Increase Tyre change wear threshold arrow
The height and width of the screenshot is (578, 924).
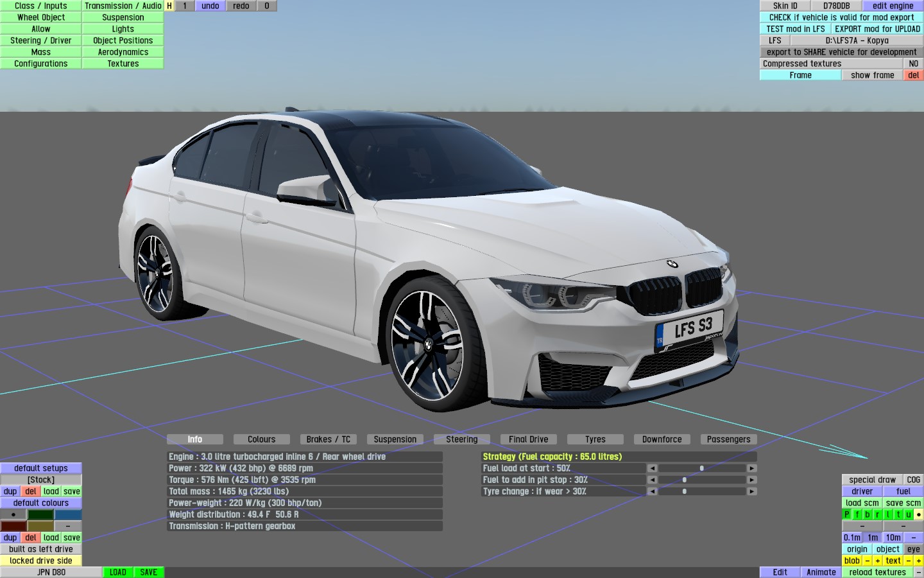point(752,491)
